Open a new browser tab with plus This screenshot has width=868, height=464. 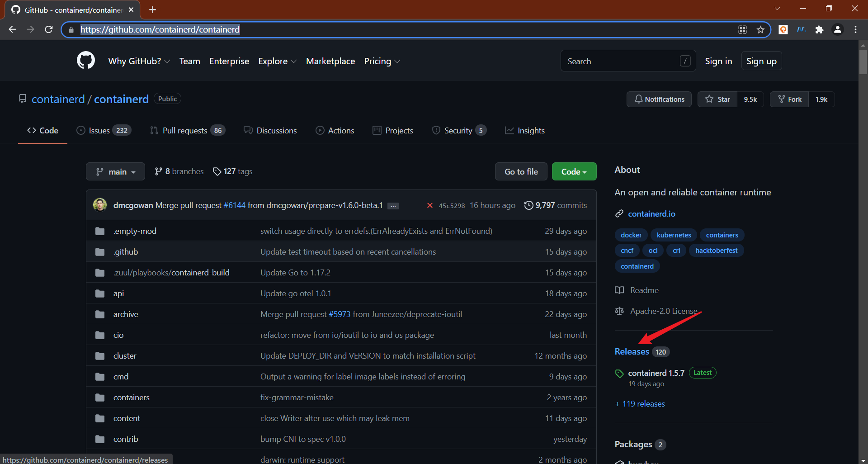tap(152, 9)
